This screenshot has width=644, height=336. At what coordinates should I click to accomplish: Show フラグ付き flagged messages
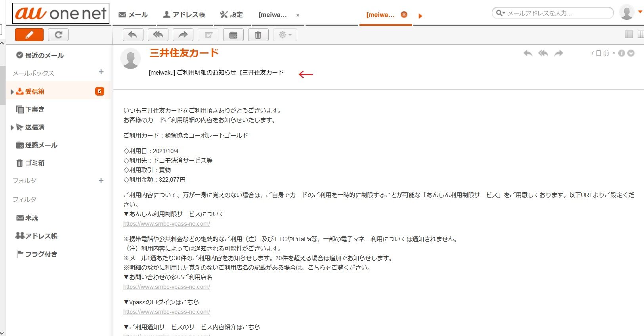[x=36, y=254]
